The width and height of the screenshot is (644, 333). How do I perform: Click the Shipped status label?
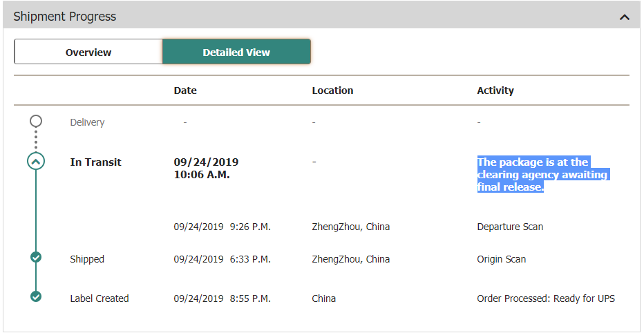pyautogui.click(x=87, y=259)
